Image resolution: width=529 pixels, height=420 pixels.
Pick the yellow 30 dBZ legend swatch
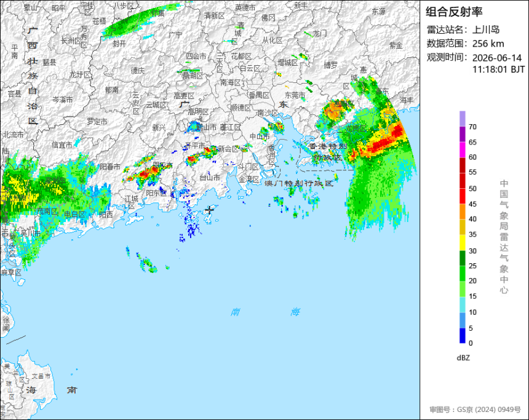[x=462, y=242]
